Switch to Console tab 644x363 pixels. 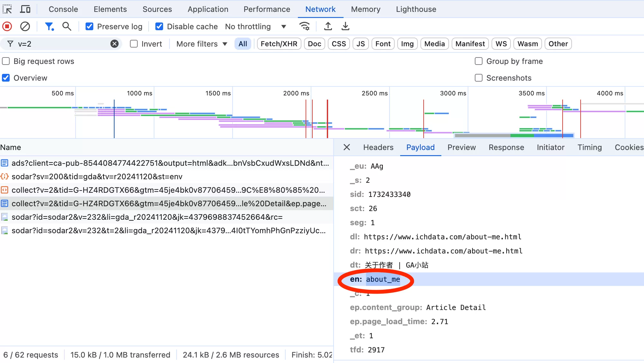[63, 9]
